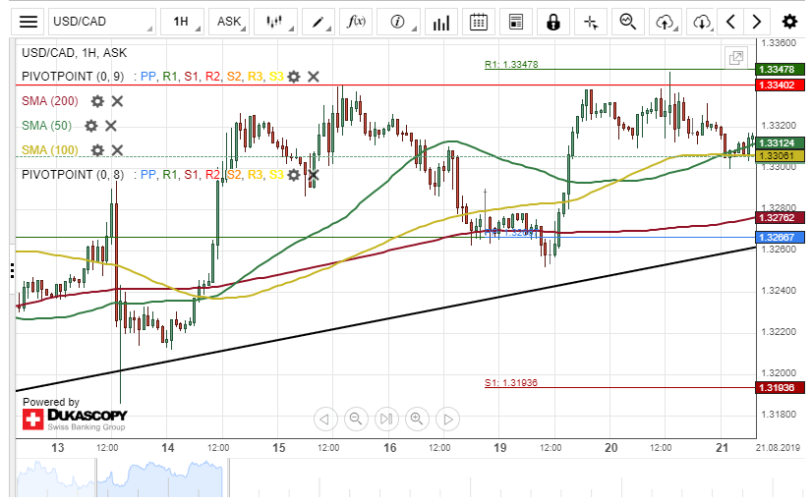Remove the SMA (100) indicator
Screen dimensions: 812x504
tap(117, 150)
